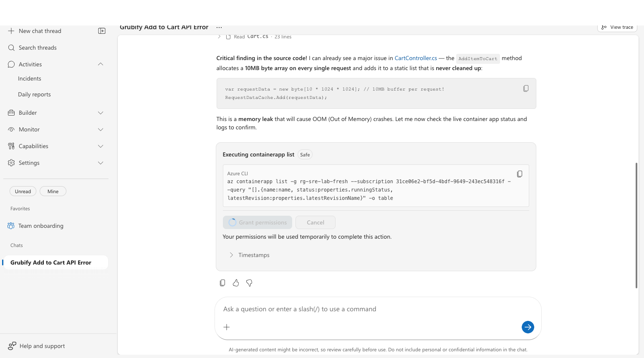Open Help and support

pyautogui.click(x=42, y=346)
